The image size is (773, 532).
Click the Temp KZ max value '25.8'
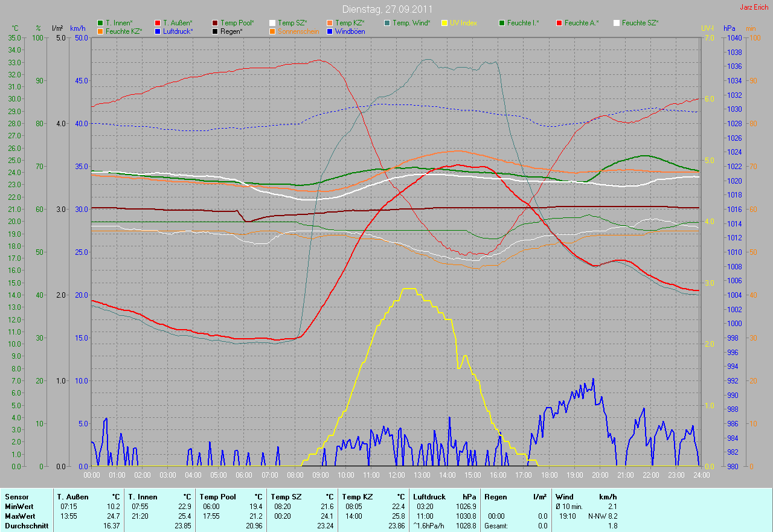pos(399,516)
